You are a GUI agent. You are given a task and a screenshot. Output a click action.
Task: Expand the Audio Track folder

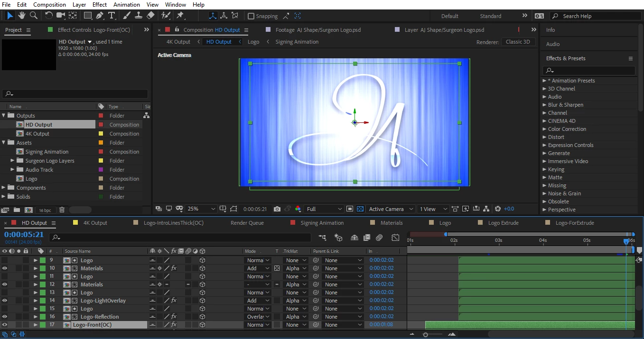pyautogui.click(x=13, y=170)
